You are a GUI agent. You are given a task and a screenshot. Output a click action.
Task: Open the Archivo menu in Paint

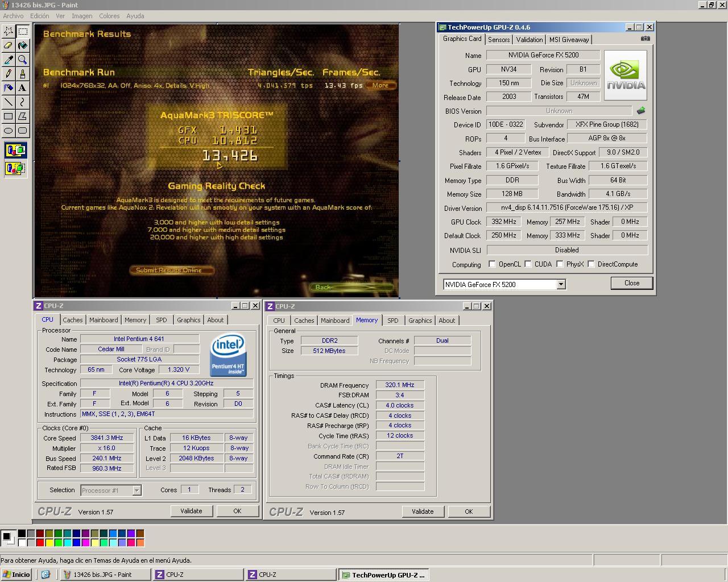[x=13, y=16]
